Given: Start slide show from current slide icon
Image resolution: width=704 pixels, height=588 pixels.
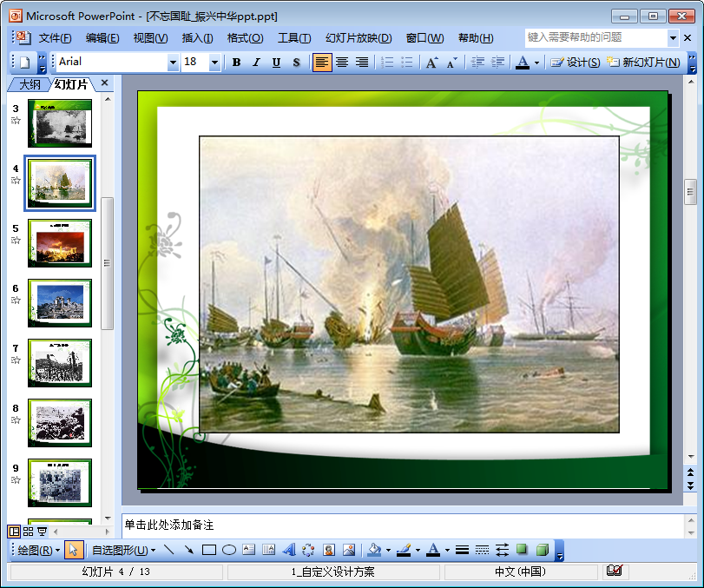Looking at the screenshot, I should tap(42, 532).
